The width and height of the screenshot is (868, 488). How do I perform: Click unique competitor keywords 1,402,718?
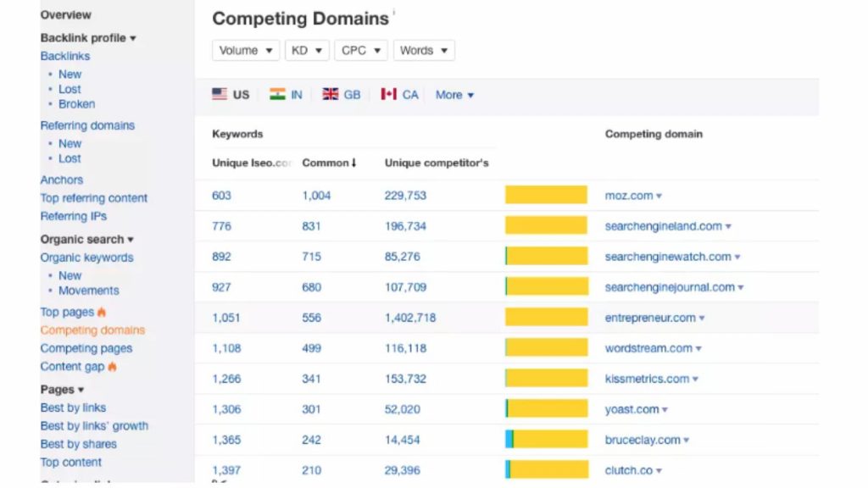[410, 319]
